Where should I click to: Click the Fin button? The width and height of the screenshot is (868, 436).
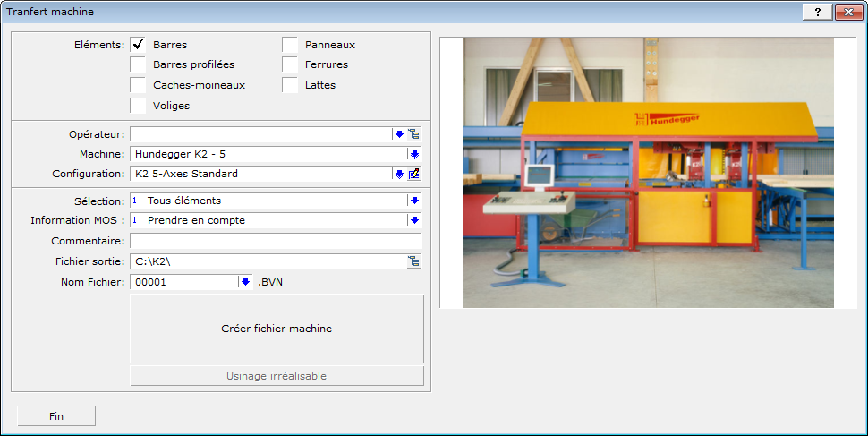[x=56, y=416]
